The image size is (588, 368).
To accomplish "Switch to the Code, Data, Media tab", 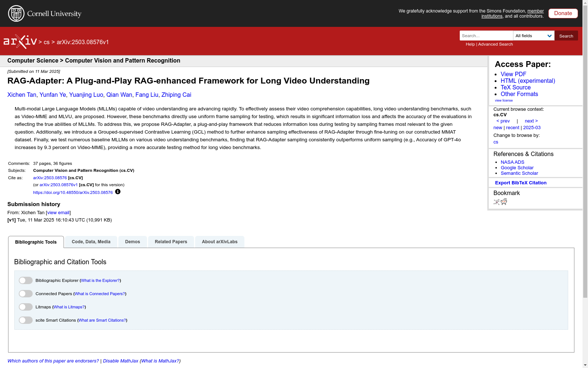I will [91, 242].
